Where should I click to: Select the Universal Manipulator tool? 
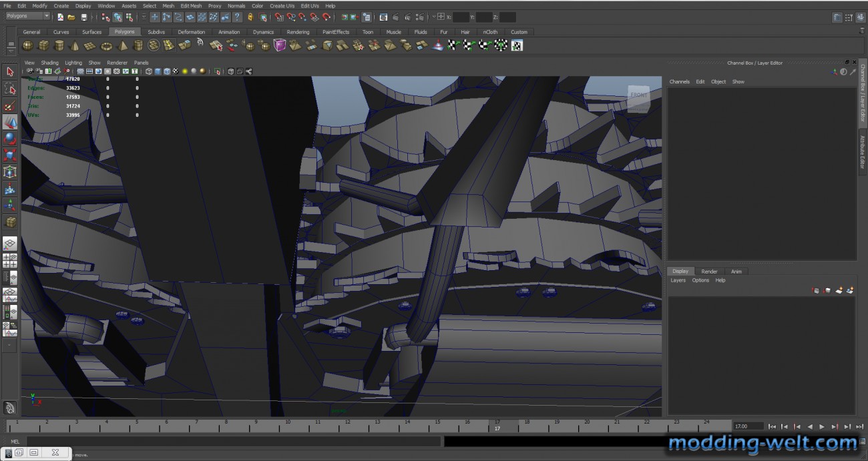[x=10, y=172]
